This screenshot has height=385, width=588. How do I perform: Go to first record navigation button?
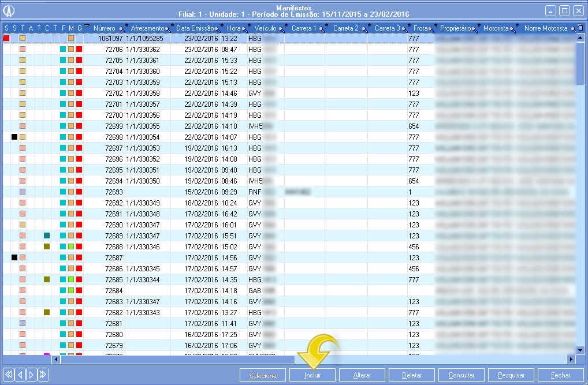(9, 375)
